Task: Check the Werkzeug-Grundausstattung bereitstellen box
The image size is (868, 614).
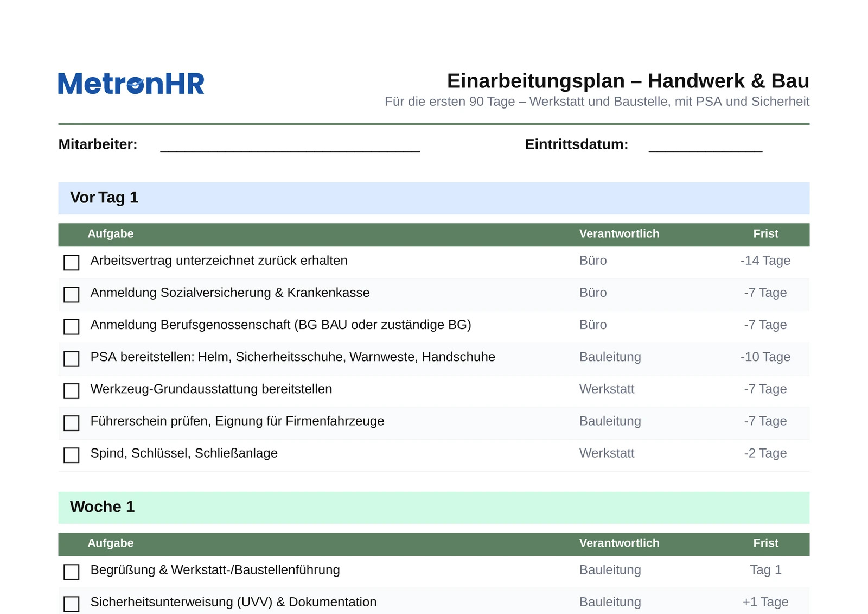Action: coord(72,391)
